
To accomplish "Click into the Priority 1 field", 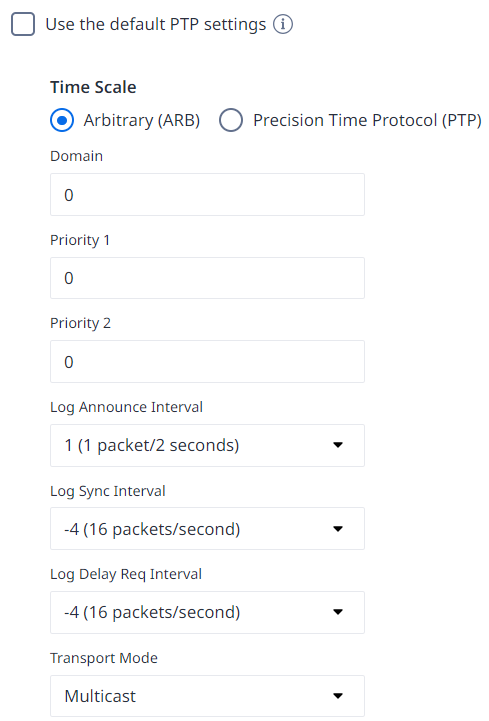I will [207, 278].
